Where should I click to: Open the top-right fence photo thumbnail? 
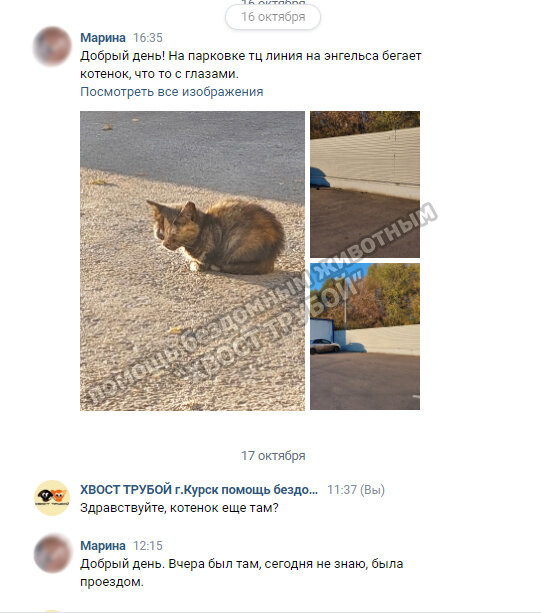pos(365,184)
